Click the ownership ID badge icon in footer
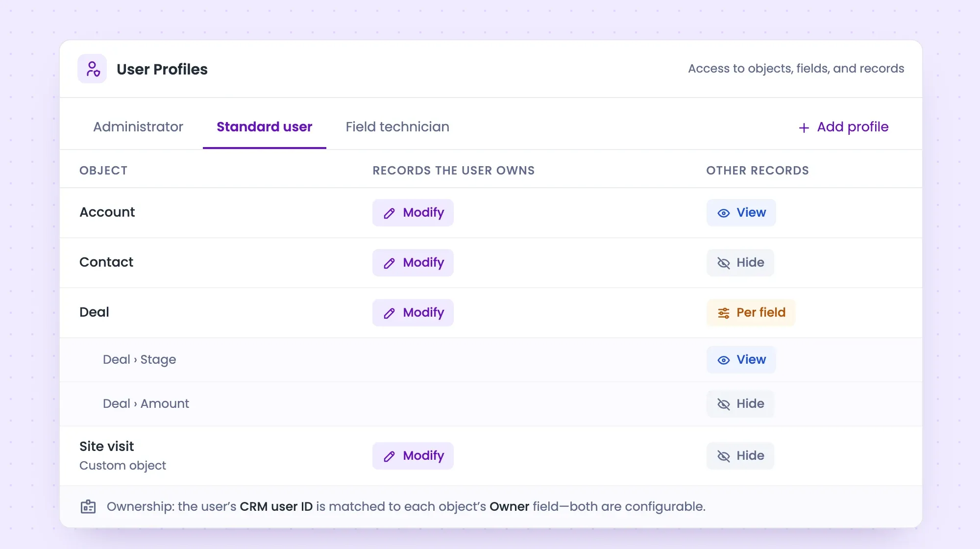 click(88, 506)
